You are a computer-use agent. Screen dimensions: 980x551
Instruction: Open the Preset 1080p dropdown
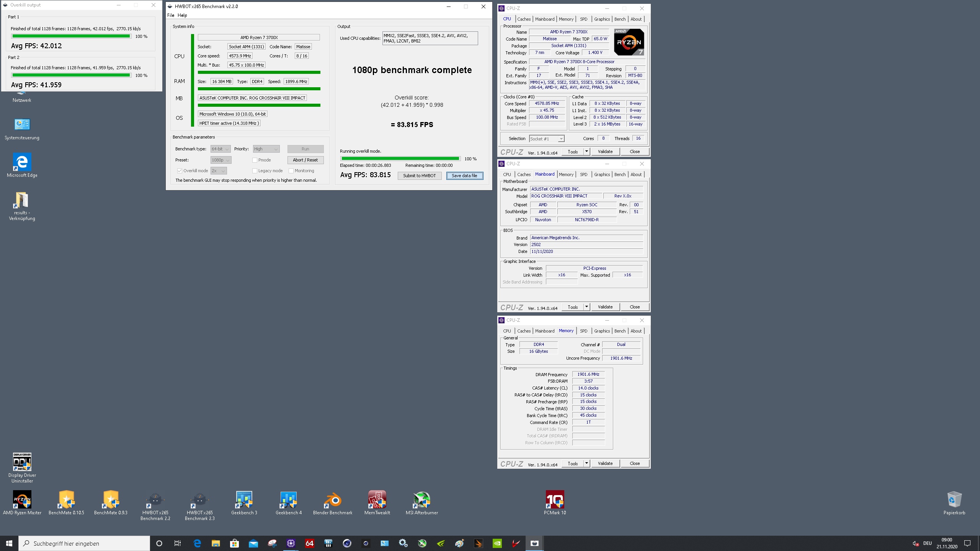coord(221,160)
